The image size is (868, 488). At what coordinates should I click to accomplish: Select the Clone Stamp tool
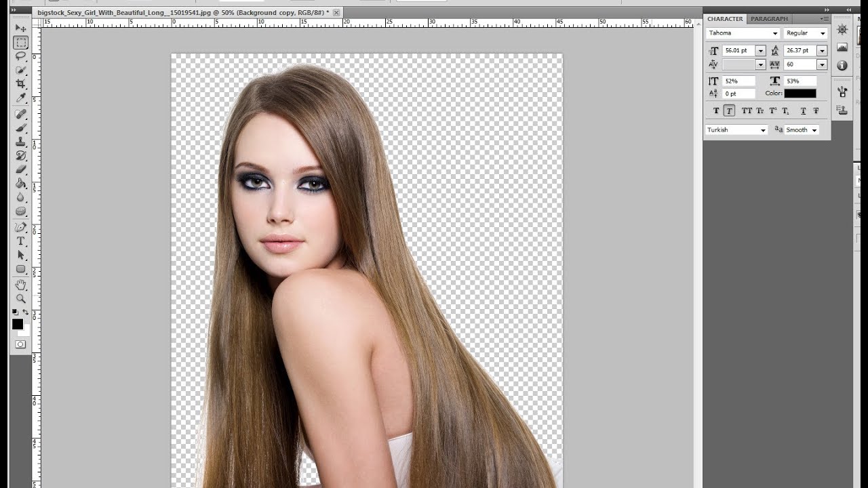point(20,142)
